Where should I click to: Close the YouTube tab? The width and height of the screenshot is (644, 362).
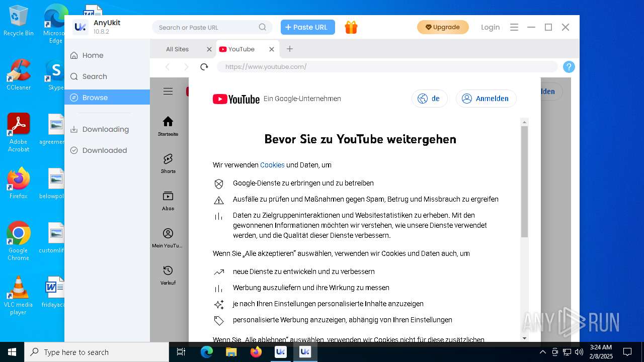[x=272, y=49]
